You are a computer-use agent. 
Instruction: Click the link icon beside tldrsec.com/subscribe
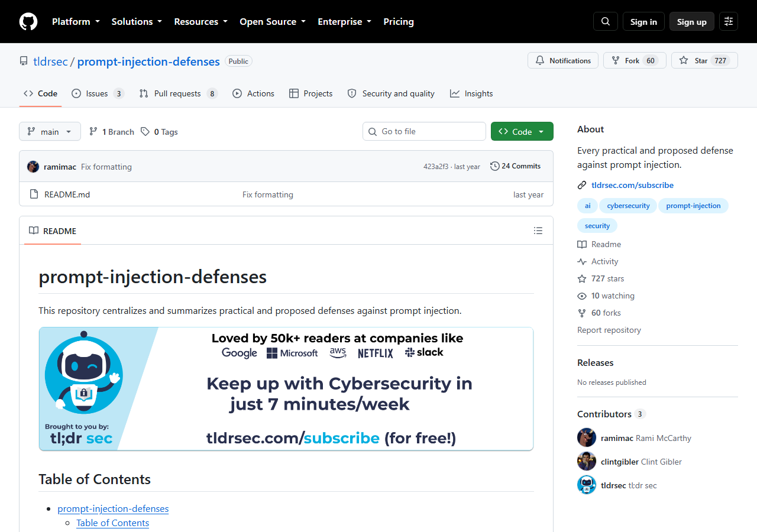point(582,185)
